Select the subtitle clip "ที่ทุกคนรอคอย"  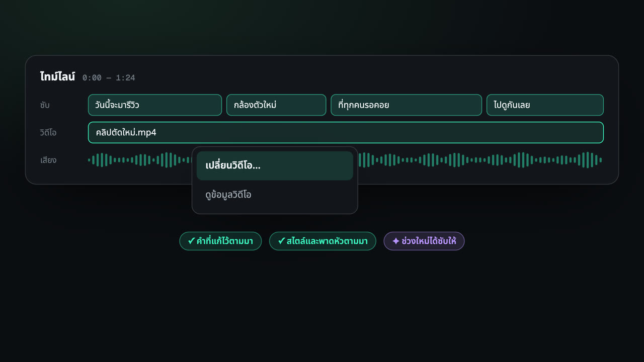pyautogui.click(x=407, y=105)
